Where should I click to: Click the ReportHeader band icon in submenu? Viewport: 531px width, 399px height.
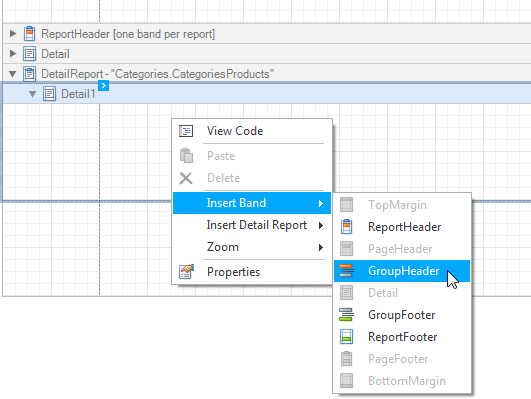[346, 227]
